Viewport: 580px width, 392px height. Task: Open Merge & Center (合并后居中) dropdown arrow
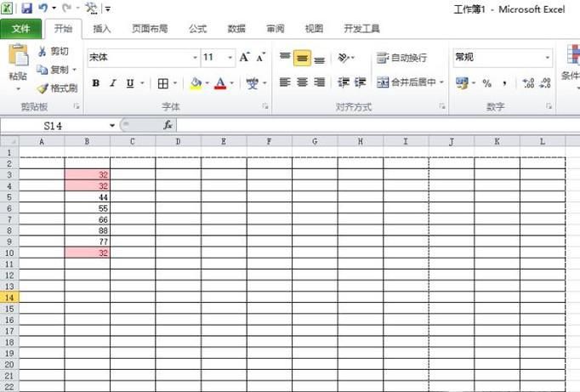click(441, 82)
